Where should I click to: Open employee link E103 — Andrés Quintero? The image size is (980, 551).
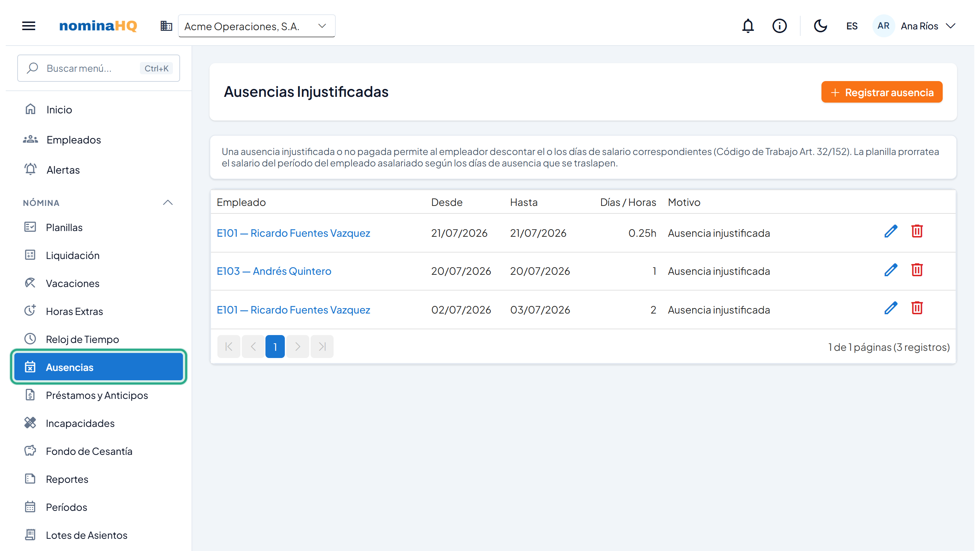(x=274, y=271)
